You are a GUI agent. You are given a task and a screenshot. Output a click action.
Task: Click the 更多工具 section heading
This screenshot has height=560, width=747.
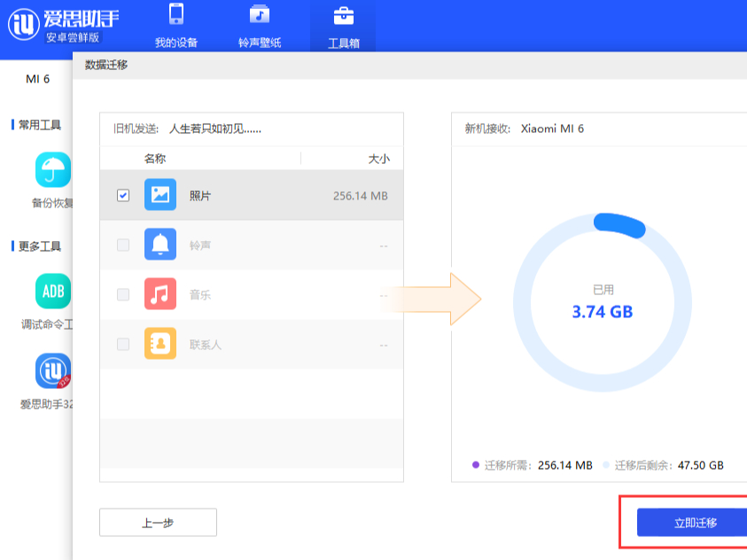click(40, 246)
